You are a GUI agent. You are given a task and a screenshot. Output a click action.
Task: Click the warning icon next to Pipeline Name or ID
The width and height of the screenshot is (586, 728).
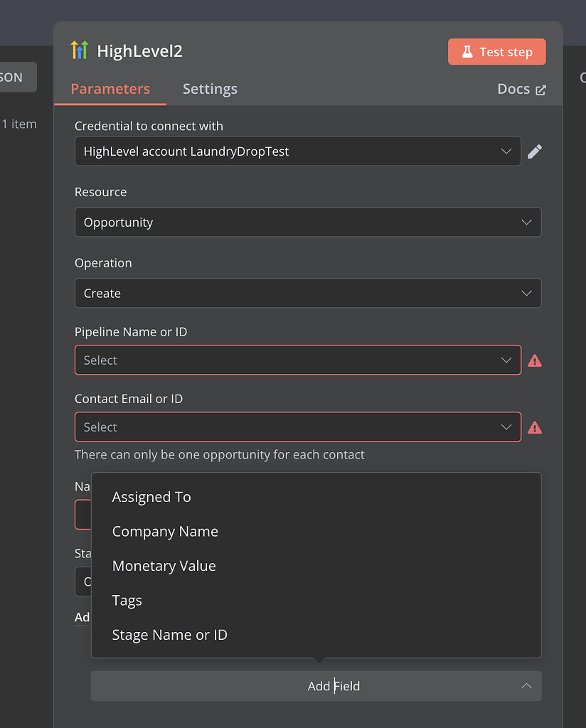pos(535,360)
